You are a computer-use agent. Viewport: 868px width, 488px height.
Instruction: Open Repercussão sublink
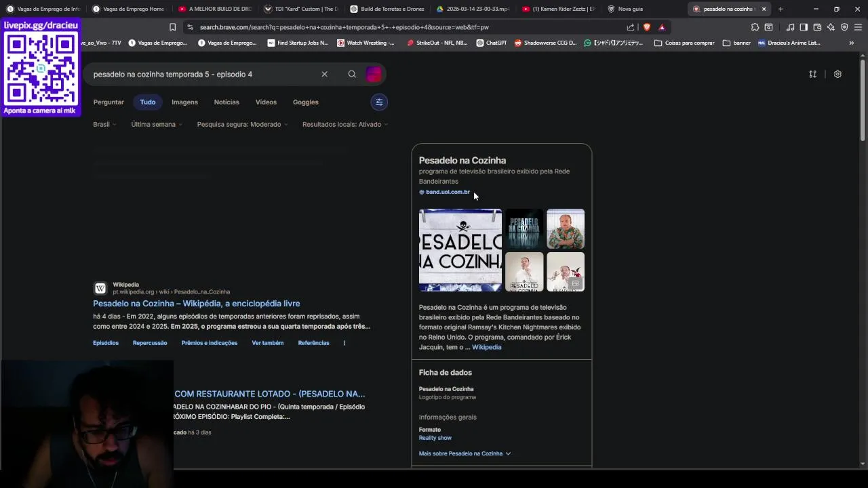point(150,343)
